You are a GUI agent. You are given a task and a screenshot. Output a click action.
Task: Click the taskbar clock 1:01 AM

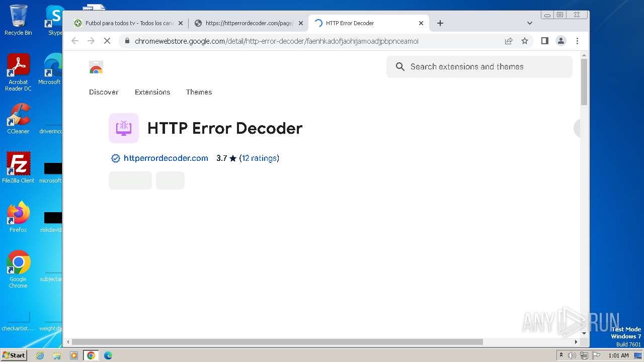(618, 355)
